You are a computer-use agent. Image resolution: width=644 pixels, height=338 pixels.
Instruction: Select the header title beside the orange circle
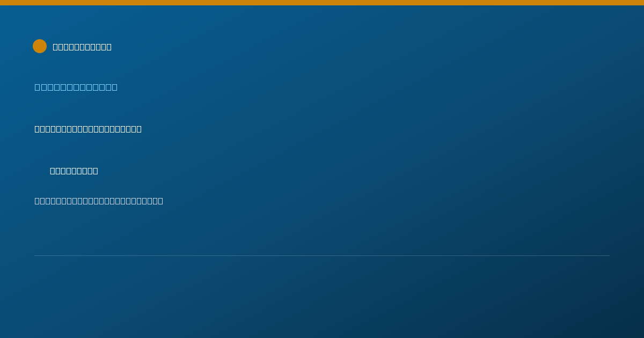82,47
